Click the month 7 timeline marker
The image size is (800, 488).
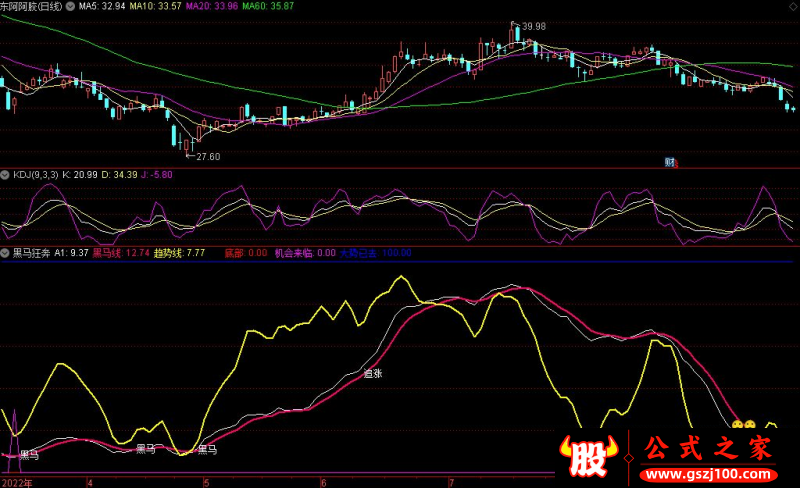451,483
